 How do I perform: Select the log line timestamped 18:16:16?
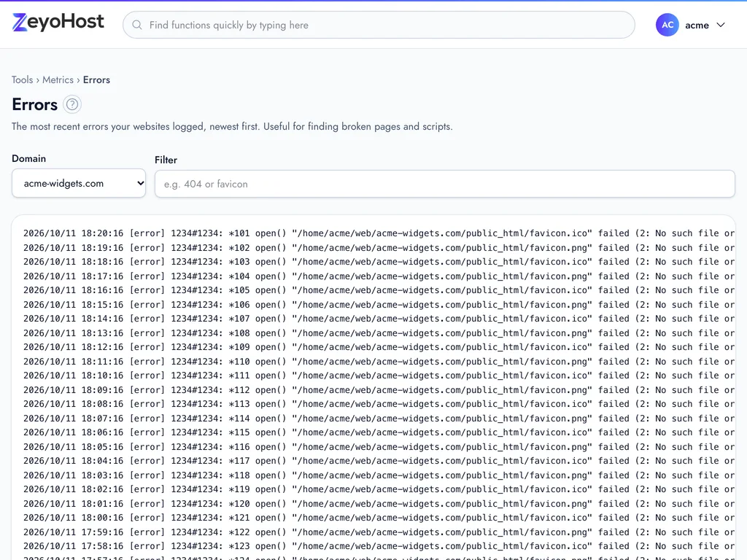[379, 290]
